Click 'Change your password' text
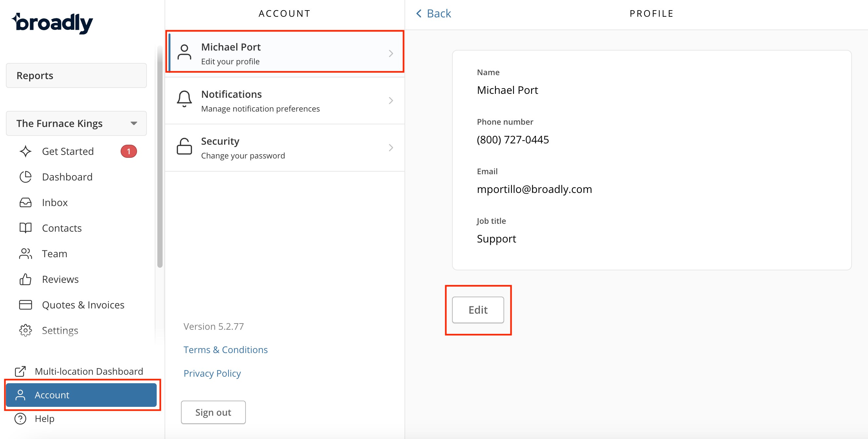868x439 pixels. point(243,156)
